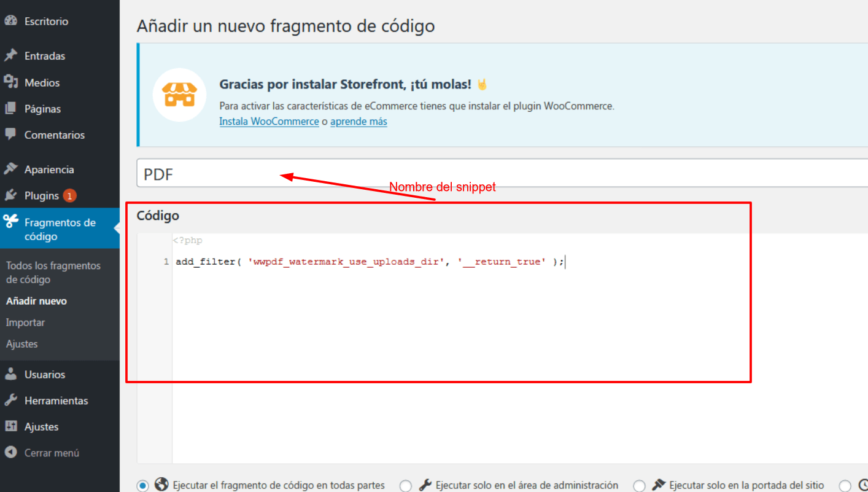Click the clock icon at right edge
The width and height of the screenshot is (868, 492).
(862, 485)
